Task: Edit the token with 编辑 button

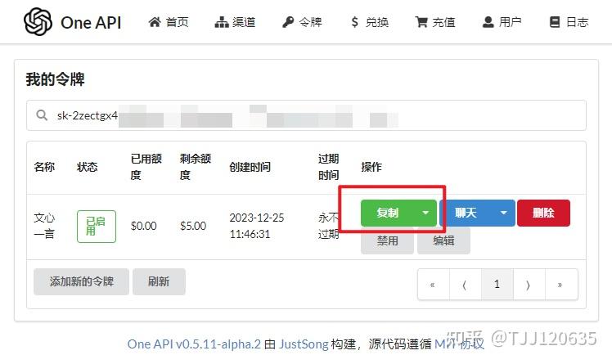Action: [x=443, y=240]
